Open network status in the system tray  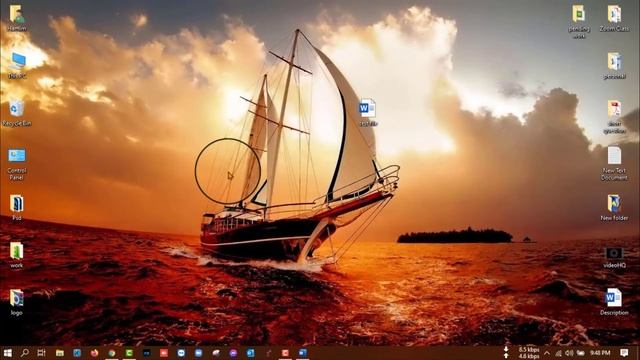pyautogui.click(x=558, y=353)
